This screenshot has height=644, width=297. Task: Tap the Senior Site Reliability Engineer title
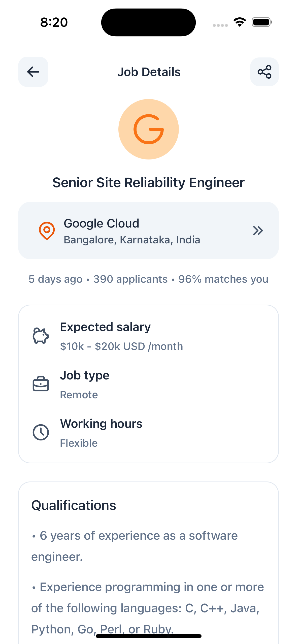click(x=148, y=182)
